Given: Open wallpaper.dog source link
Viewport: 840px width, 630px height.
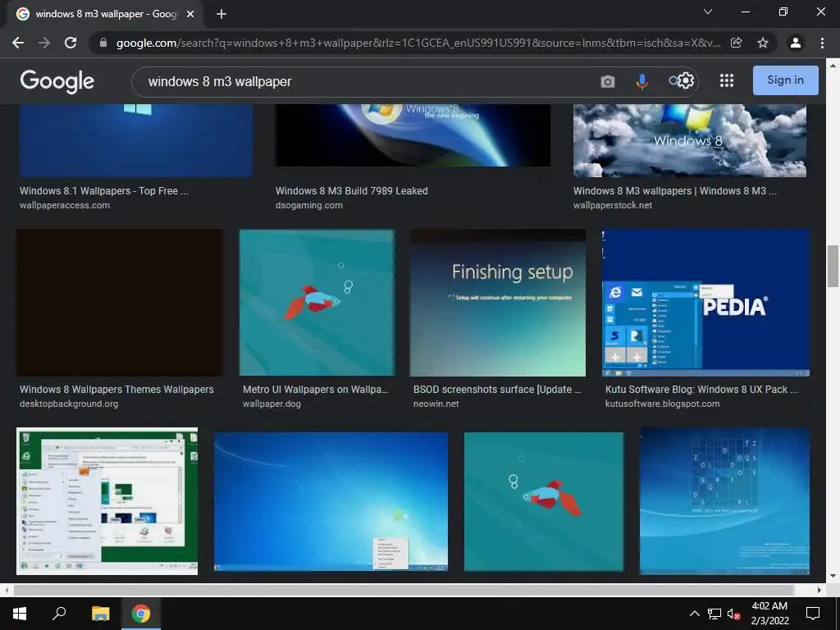Looking at the screenshot, I should 272,404.
